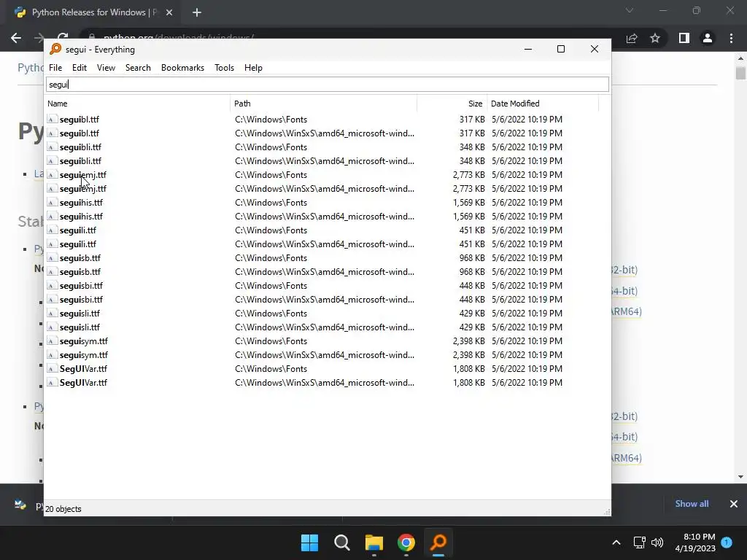Open the Help menu in Everything
The height and width of the screenshot is (560, 747).
pos(253,68)
